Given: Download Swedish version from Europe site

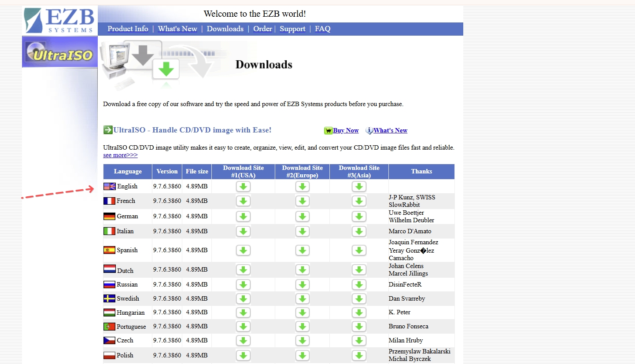Looking at the screenshot, I should coord(302,299).
